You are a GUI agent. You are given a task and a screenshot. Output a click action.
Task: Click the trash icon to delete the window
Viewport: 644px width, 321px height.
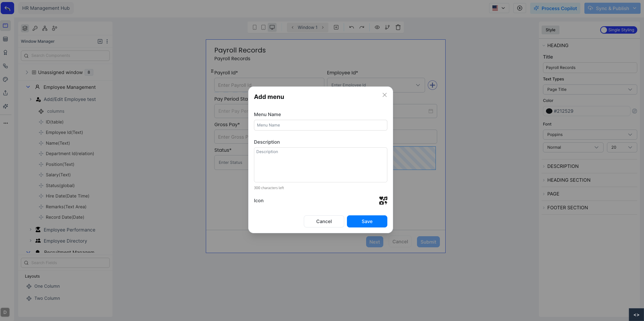tap(398, 27)
